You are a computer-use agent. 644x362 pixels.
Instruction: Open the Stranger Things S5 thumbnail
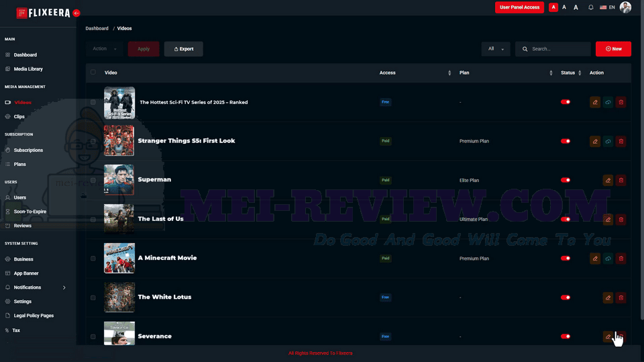click(119, 140)
